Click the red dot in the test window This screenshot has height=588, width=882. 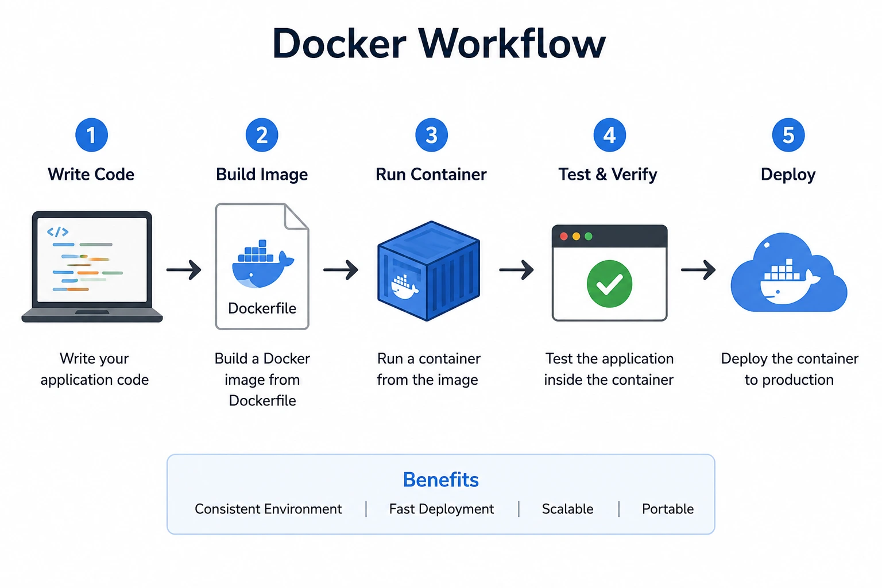(x=564, y=236)
